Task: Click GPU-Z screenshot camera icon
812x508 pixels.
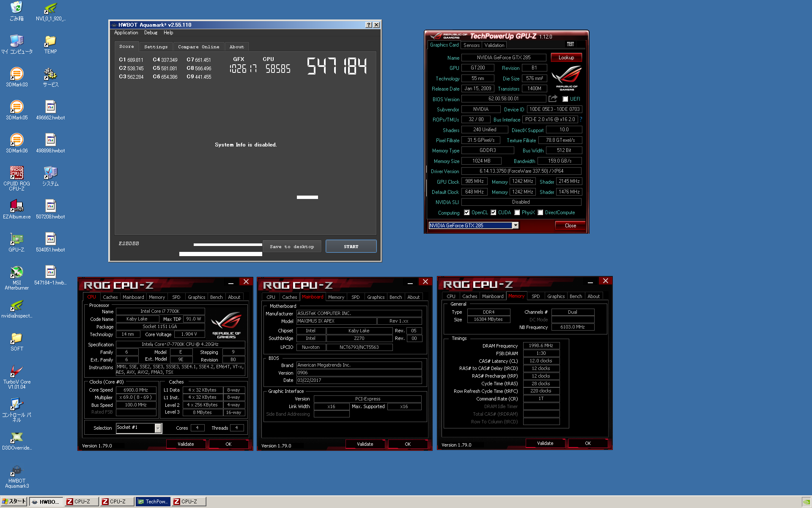Action: click(571, 44)
